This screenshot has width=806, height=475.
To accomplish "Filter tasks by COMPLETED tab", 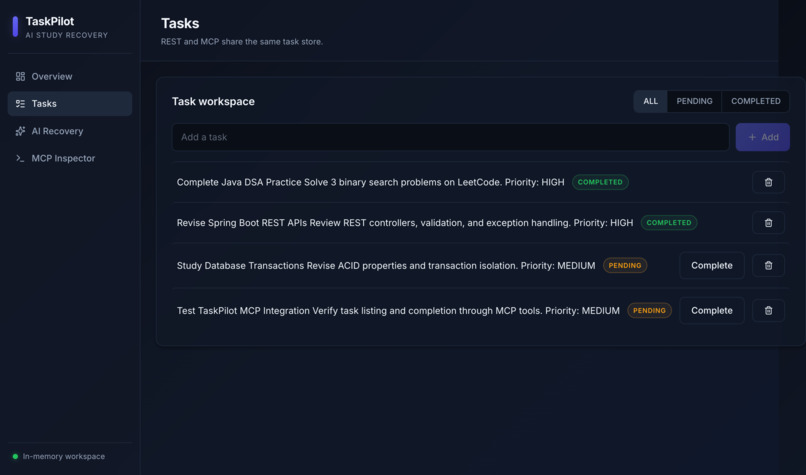I will 756,101.
